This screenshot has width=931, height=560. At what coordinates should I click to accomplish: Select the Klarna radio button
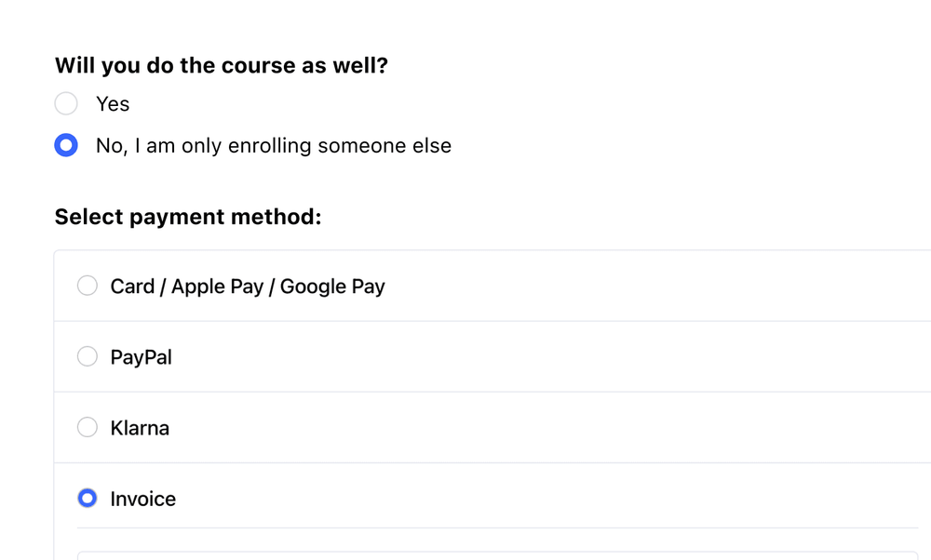coord(88,427)
